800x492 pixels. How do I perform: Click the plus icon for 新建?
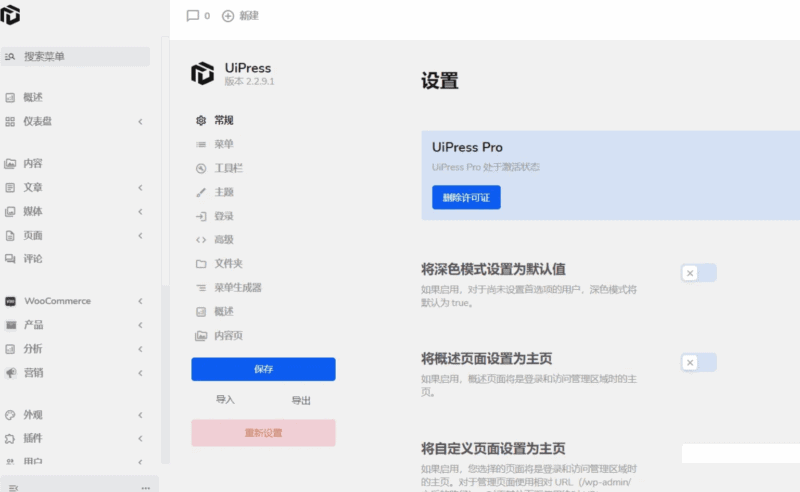coord(228,16)
